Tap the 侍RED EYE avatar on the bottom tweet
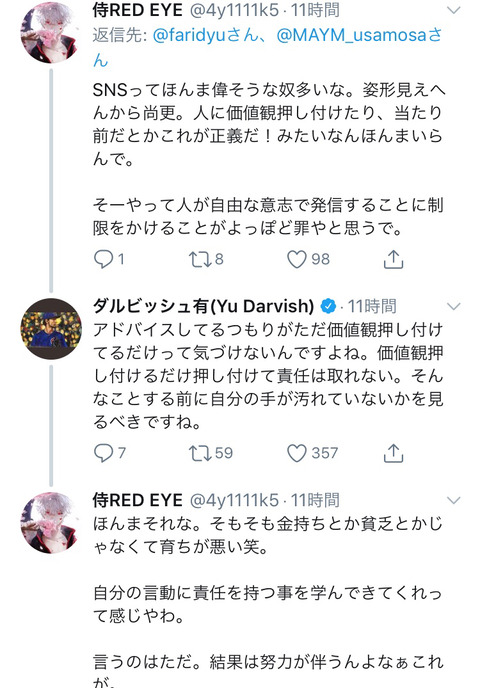Screen dimensions: 480x688 click(x=51, y=522)
